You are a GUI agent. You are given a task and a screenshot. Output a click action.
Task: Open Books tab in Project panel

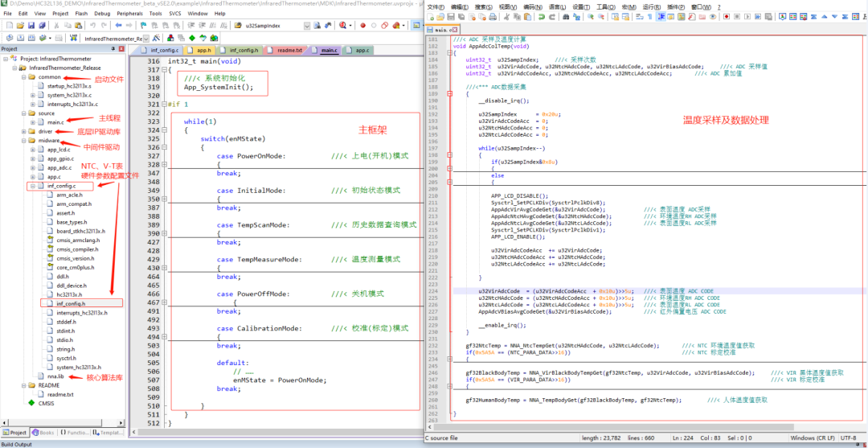pos(43,432)
